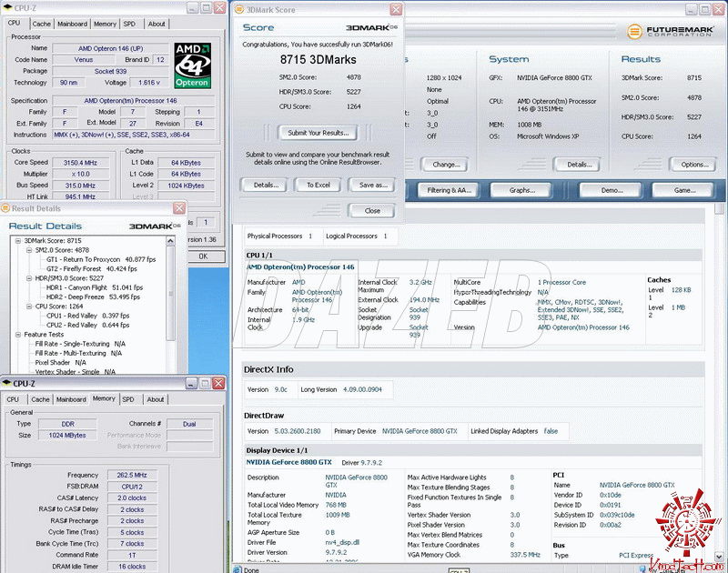Image resolution: width=728 pixels, height=573 pixels.
Task: Select Fill Rate - Single-Texturing row
Action: 80,344
